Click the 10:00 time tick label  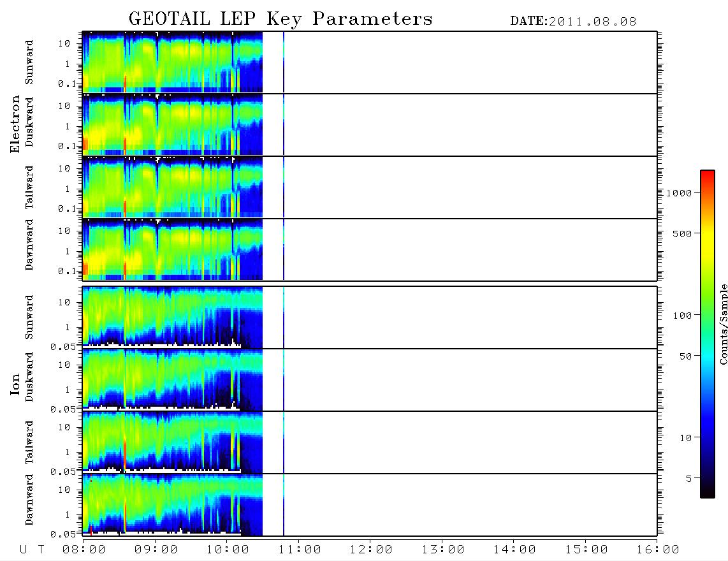228,550
